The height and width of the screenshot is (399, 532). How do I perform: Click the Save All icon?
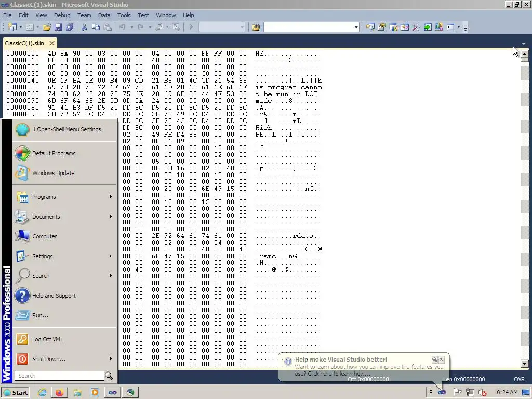70,27
